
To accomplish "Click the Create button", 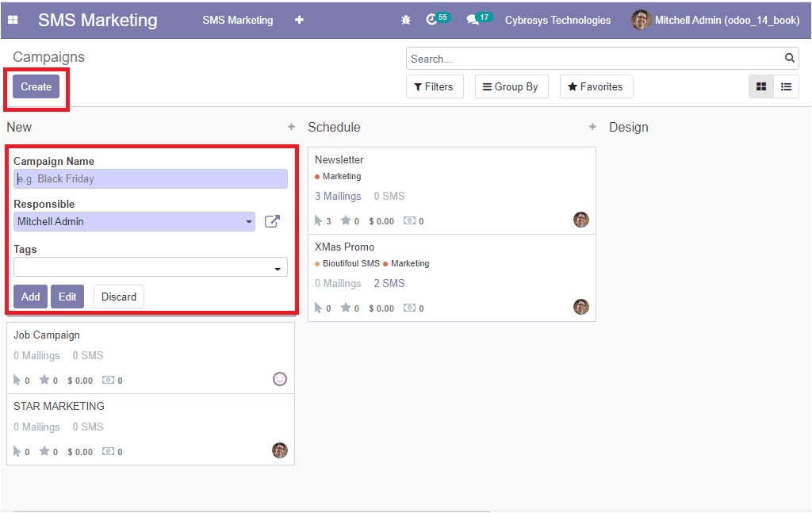I will [x=36, y=86].
